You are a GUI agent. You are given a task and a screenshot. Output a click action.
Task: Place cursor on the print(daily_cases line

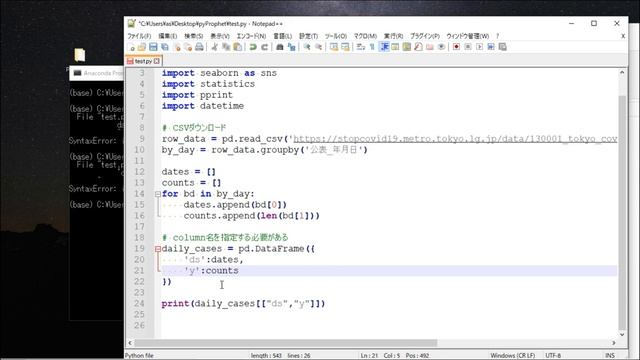pos(243,304)
